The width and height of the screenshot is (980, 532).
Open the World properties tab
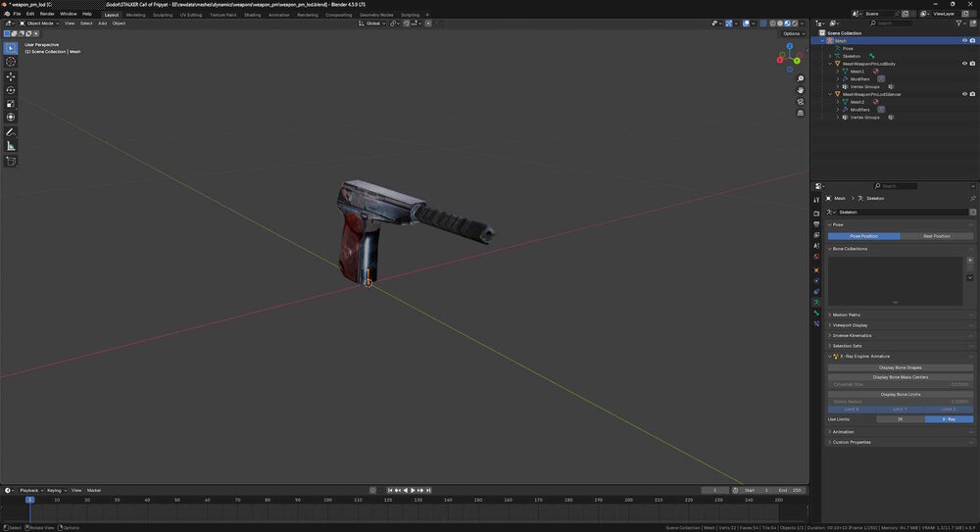pyautogui.click(x=816, y=257)
